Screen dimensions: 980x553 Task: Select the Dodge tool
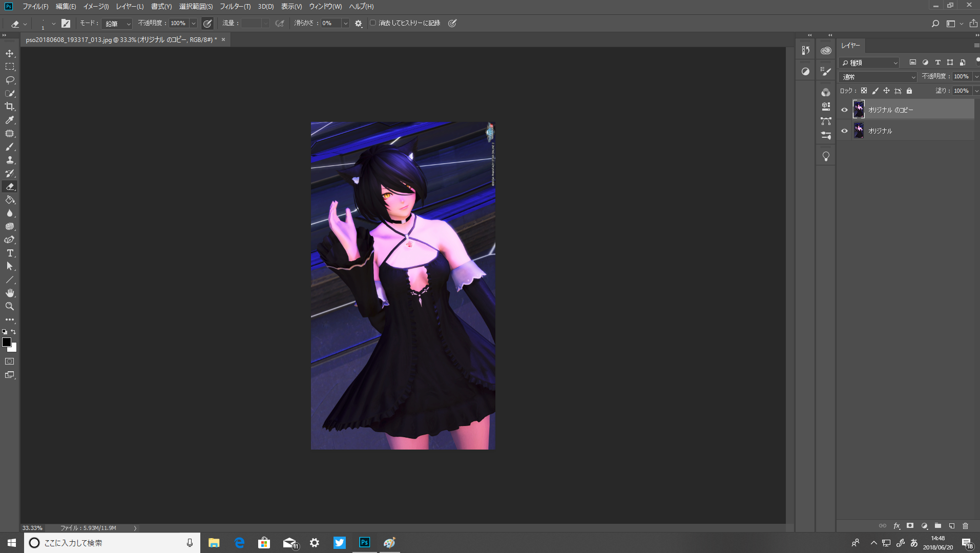point(10,226)
